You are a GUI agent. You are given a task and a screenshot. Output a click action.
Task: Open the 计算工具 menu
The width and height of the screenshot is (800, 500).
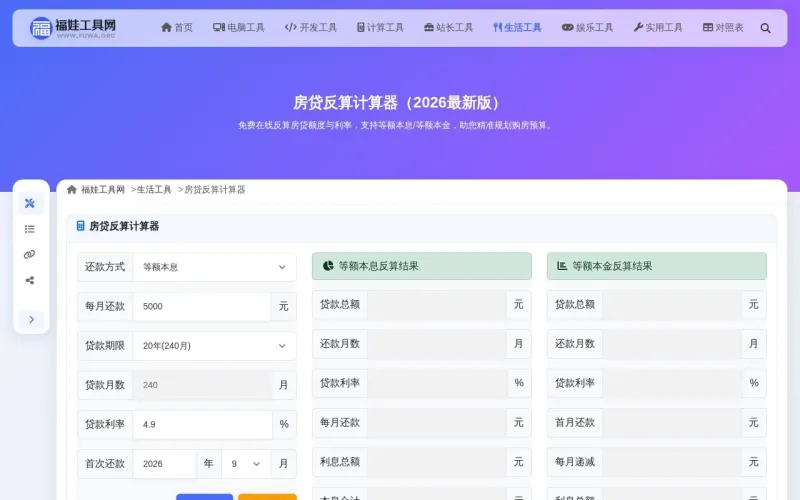point(380,28)
